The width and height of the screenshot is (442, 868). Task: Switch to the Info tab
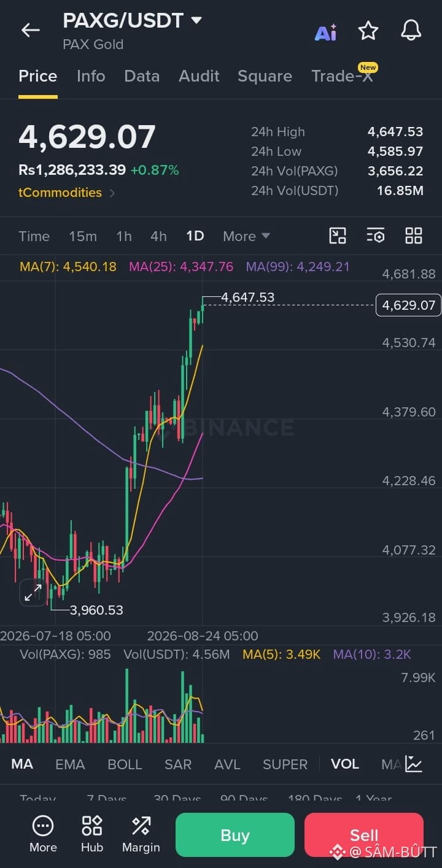[91, 76]
